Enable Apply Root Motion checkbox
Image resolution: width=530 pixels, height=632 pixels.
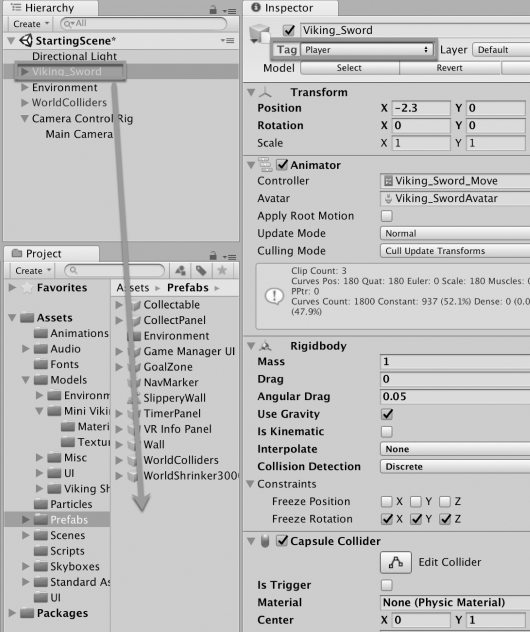coord(387,216)
